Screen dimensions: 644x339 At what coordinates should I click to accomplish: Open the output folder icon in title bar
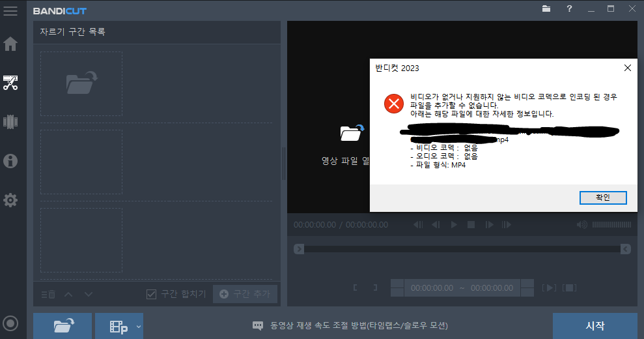pos(546,8)
